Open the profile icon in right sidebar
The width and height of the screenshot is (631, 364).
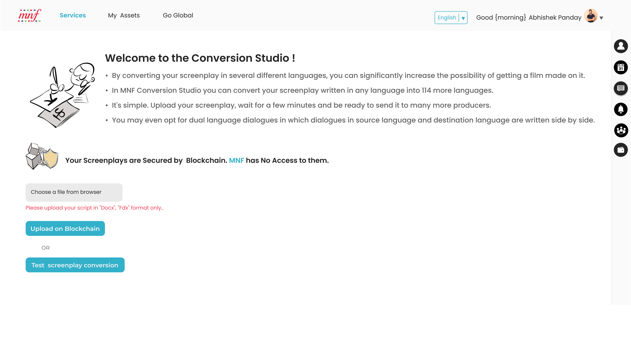620,46
